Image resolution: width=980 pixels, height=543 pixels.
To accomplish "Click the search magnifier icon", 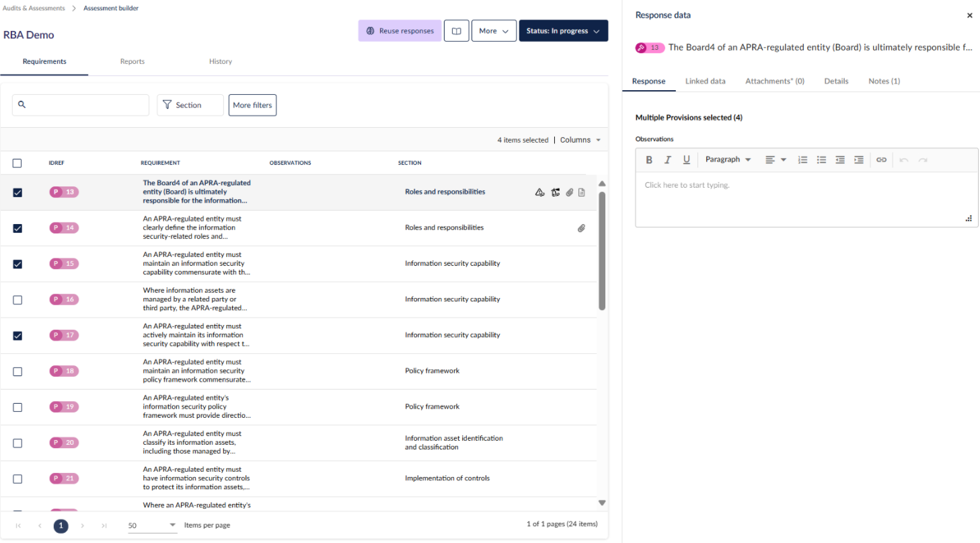I will click(x=22, y=105).
